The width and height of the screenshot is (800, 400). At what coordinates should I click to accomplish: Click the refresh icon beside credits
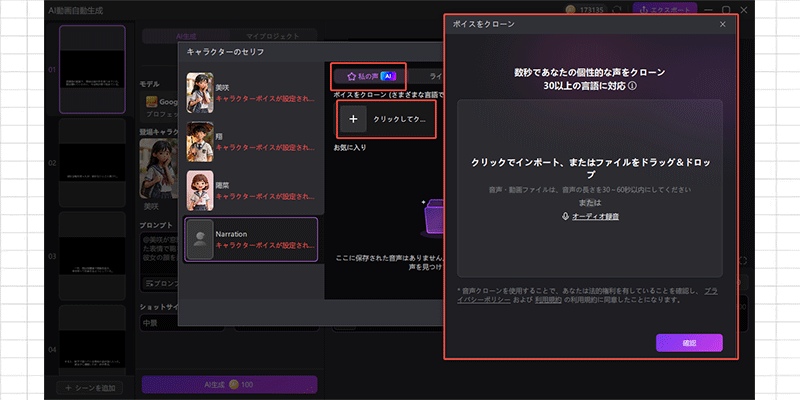(617, 10)
